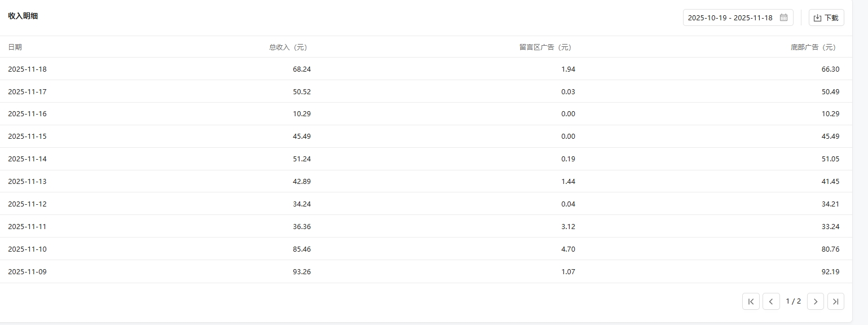Click the 2025-11-14 date cell
This screenshot has height=325, width=868.
point(27,159)
